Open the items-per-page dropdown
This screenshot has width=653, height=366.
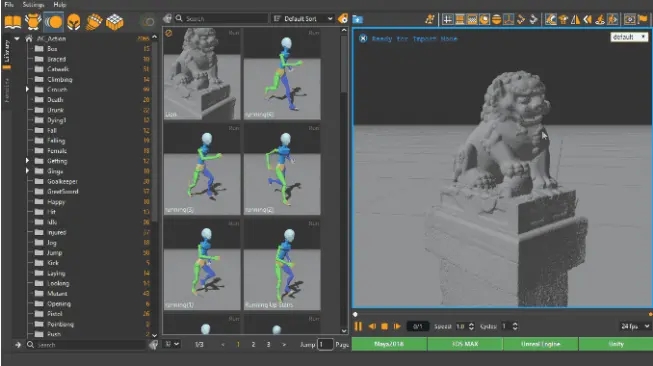172,344
